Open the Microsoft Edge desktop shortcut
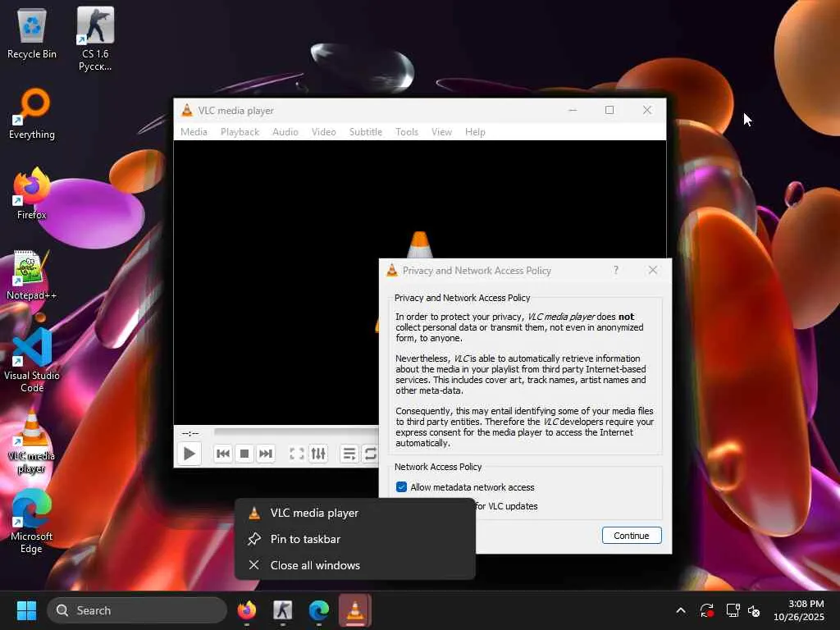Image resolution: width=840 pixels, height=630 pixels. point(32,522)
